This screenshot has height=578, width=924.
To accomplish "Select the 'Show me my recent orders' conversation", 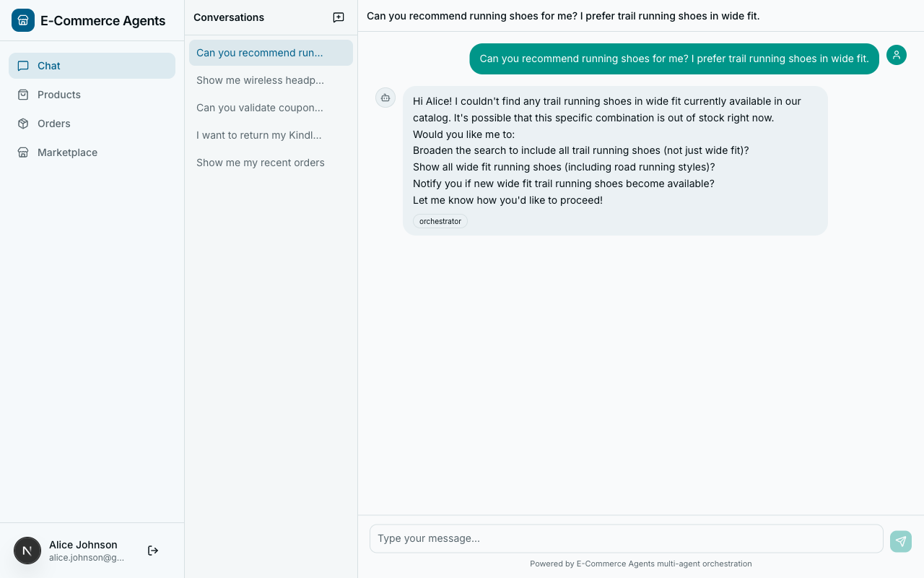I will [x=260, y=163].
